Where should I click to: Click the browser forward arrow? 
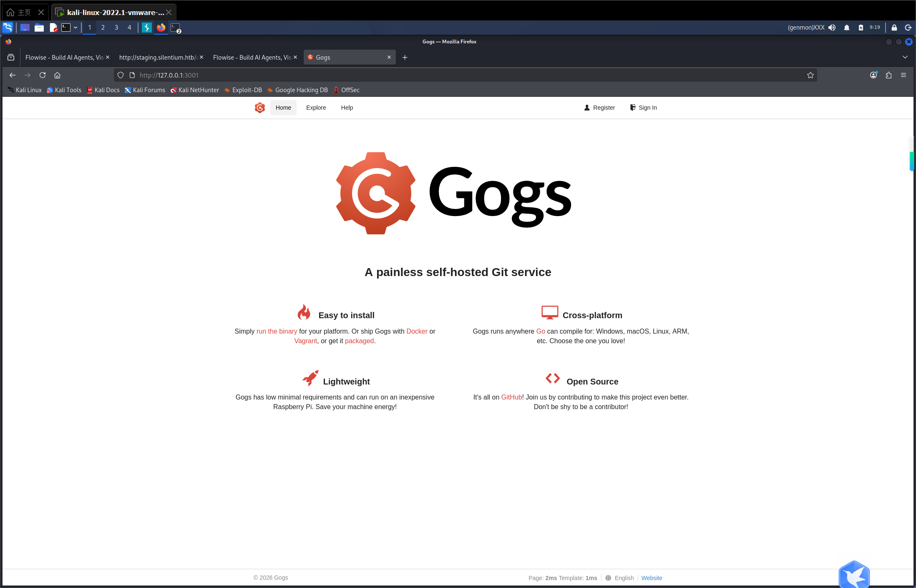click(28, 75)
